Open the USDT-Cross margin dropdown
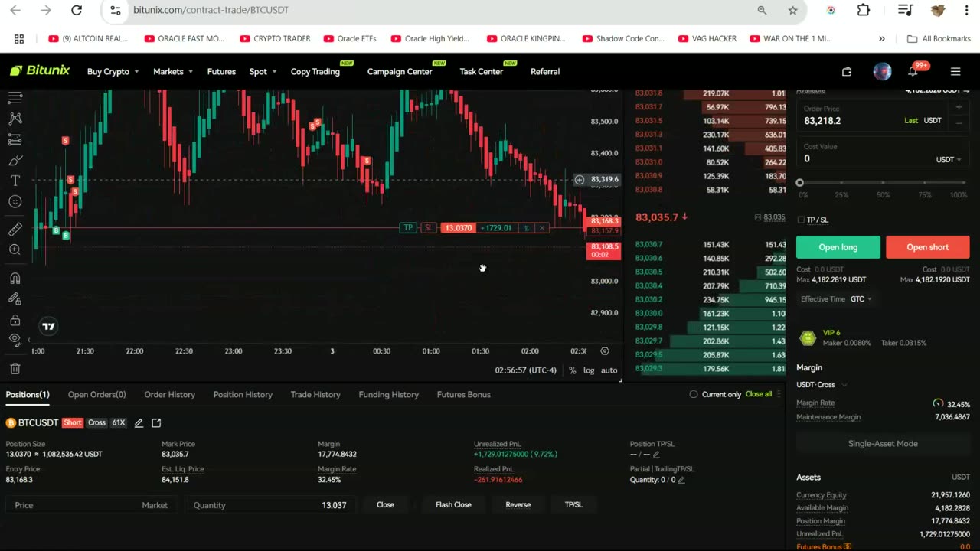 pos(822,385)
